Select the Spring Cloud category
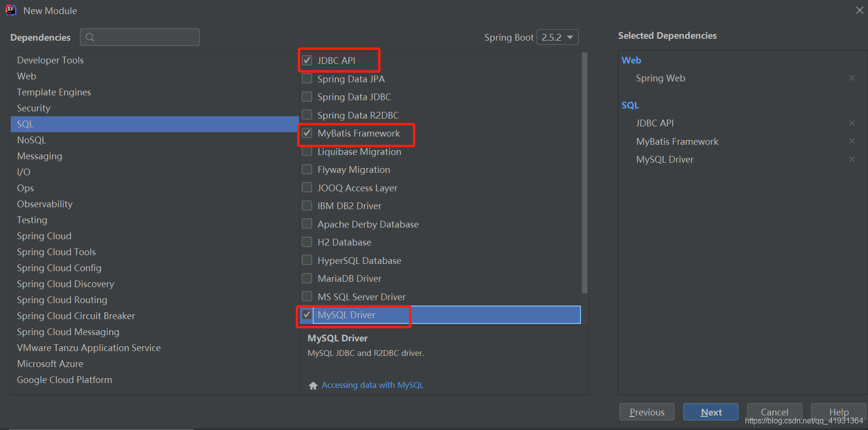This screenshot has height=430, width=868. (154, 236)
